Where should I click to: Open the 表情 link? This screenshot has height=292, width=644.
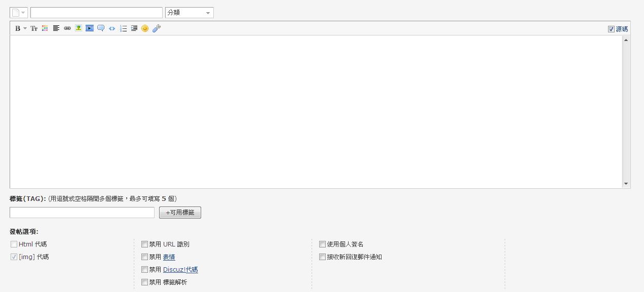(x=169, y=257)
